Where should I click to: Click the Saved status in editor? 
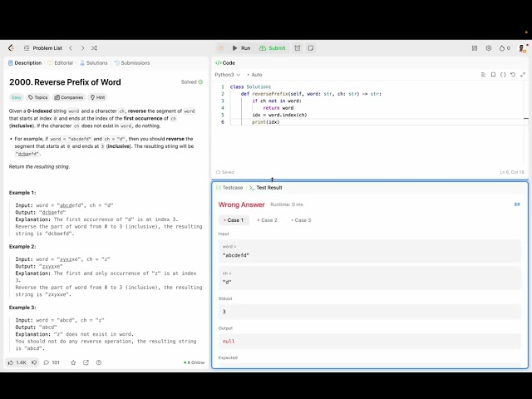225,172
